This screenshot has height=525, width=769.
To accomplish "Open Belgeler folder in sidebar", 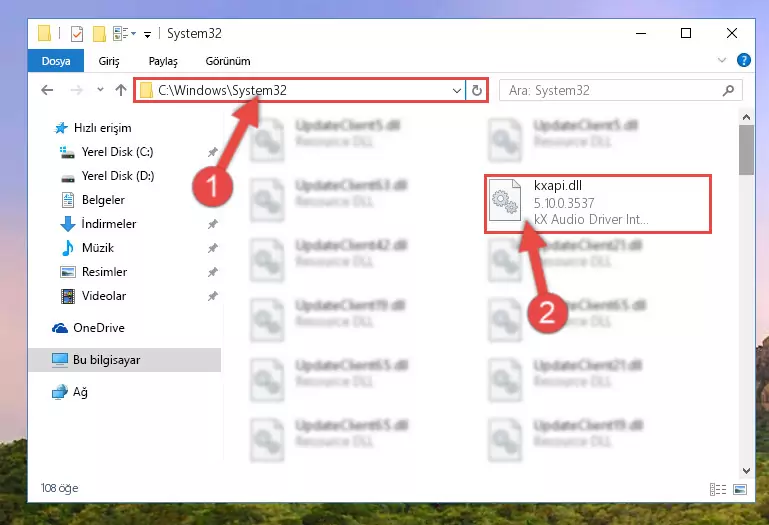I will [x=103, y=200].
